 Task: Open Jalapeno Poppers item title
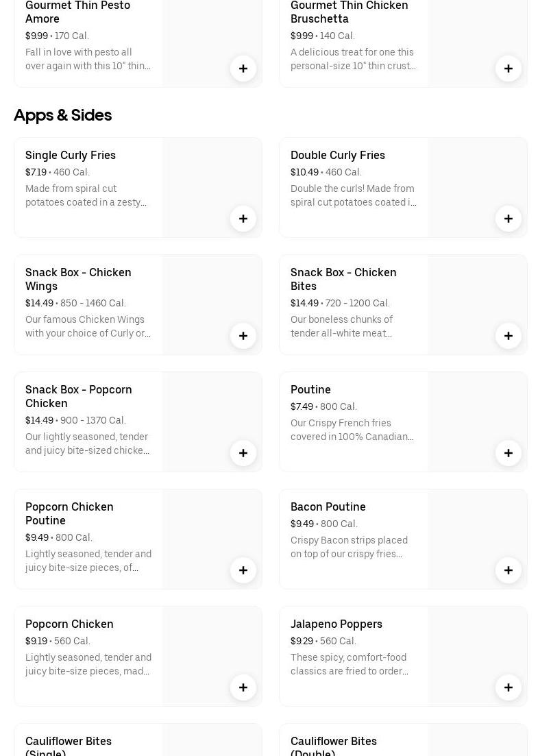click(336, 624)
